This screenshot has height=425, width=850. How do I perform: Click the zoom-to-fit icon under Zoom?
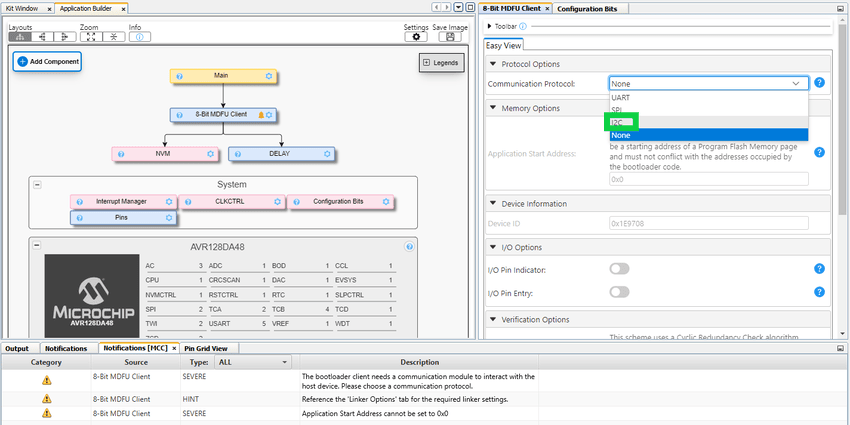point(90,36)
